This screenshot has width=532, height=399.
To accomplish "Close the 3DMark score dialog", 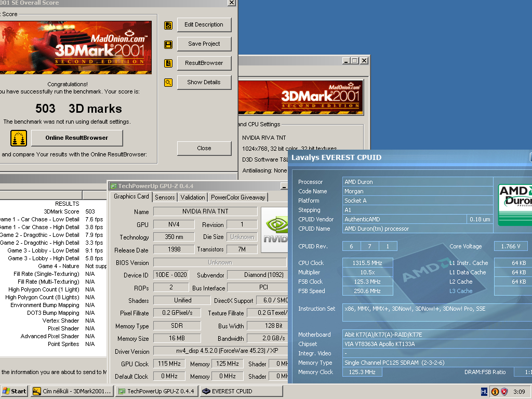I will pyautogui.click(x=204, y=148).
